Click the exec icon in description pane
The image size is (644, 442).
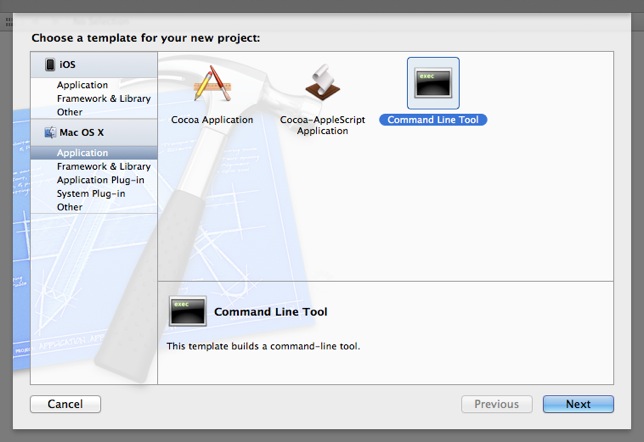click(x=188, y=311)
